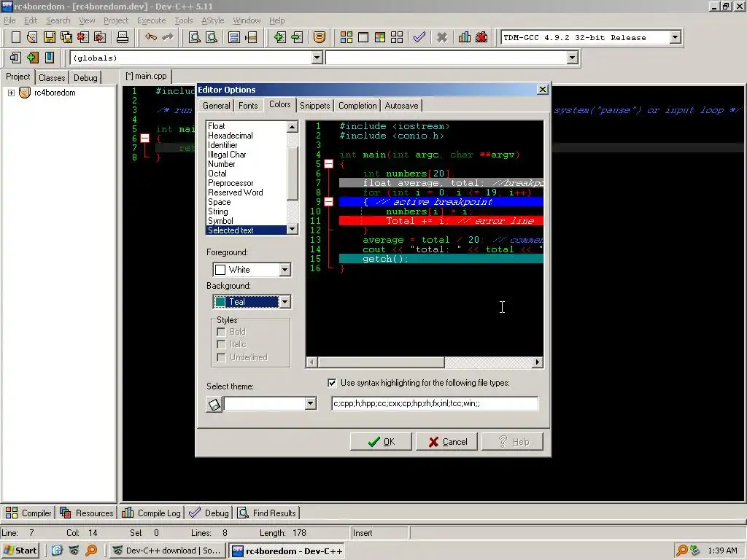This screenshot has height=560, width=747.
Task: Open the (globals) scope dropdown
Action: point(317,58)
